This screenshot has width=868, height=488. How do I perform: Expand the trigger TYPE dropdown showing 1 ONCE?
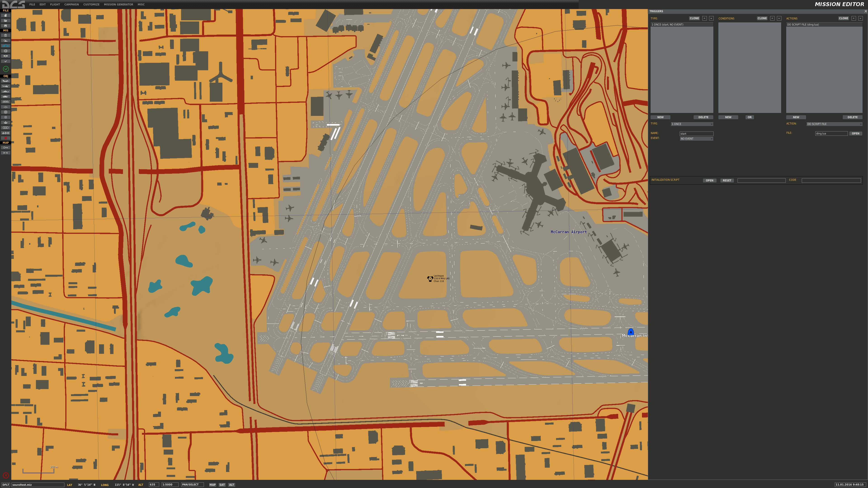coord(692,124)
